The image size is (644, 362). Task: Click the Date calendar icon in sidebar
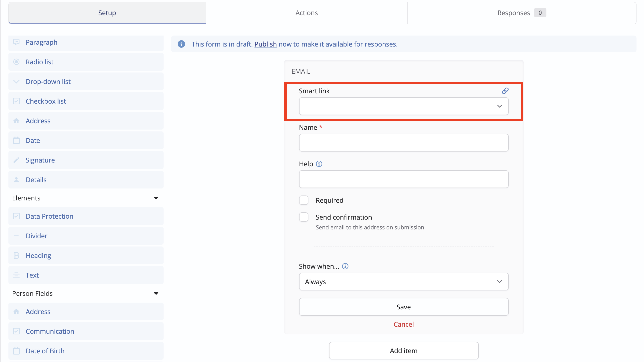click(x=17, y=140)
